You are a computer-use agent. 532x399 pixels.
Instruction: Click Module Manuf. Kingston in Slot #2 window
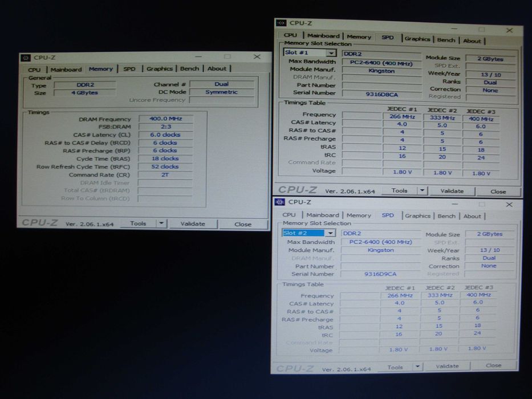380,250
